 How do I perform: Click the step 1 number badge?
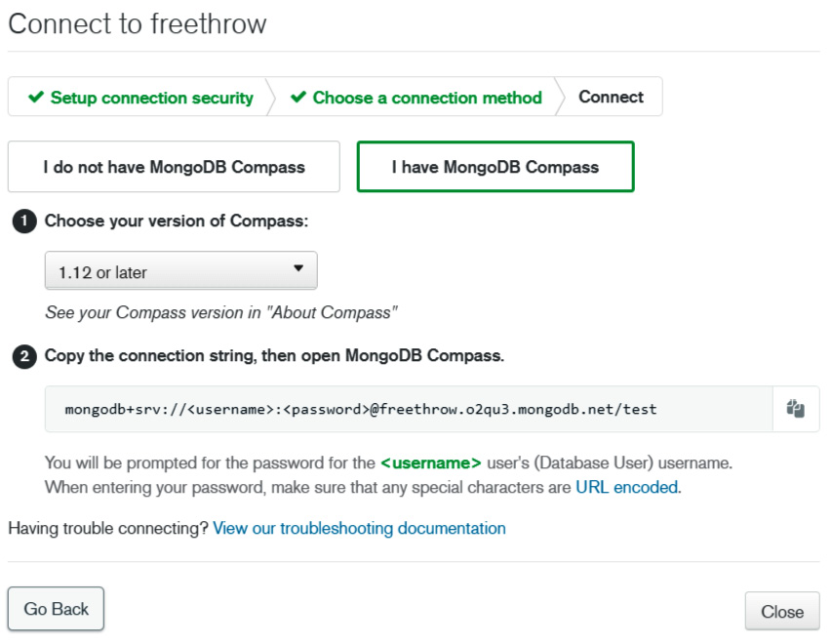[23, 221]
